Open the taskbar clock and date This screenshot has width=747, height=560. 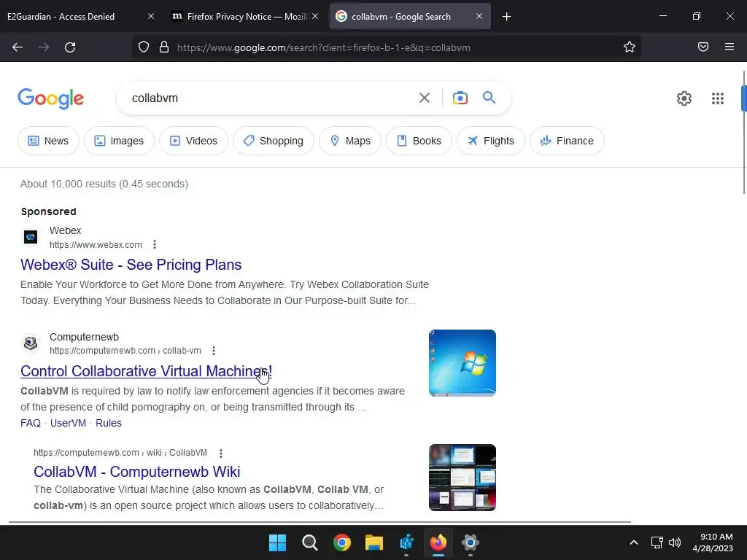tap(713, 542)
